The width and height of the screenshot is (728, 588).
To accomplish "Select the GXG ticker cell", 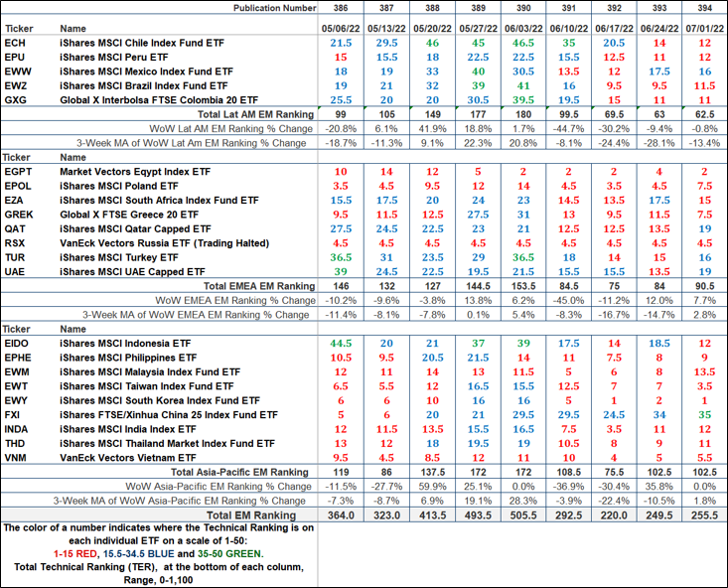I will [x=15, y=100].
